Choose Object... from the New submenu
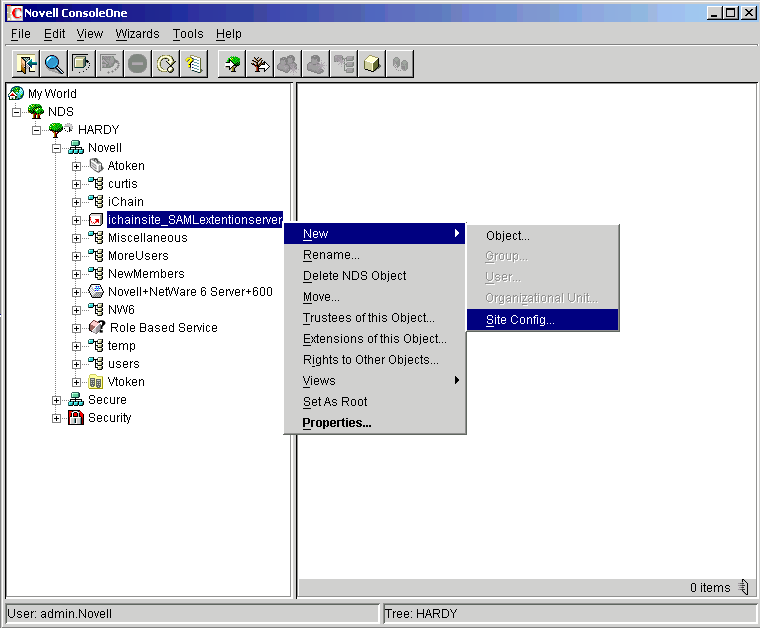Image resolution: width=760 pixels, height=628 pixels. (542, 236)
